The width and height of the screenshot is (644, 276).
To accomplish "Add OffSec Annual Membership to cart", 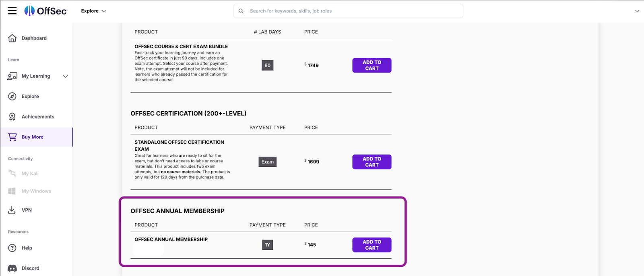I will point(372,245).
